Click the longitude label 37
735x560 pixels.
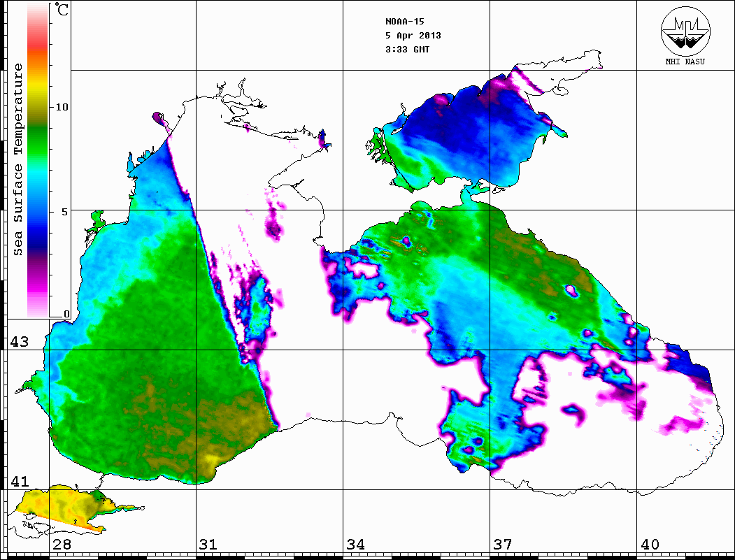coord(503,544)
